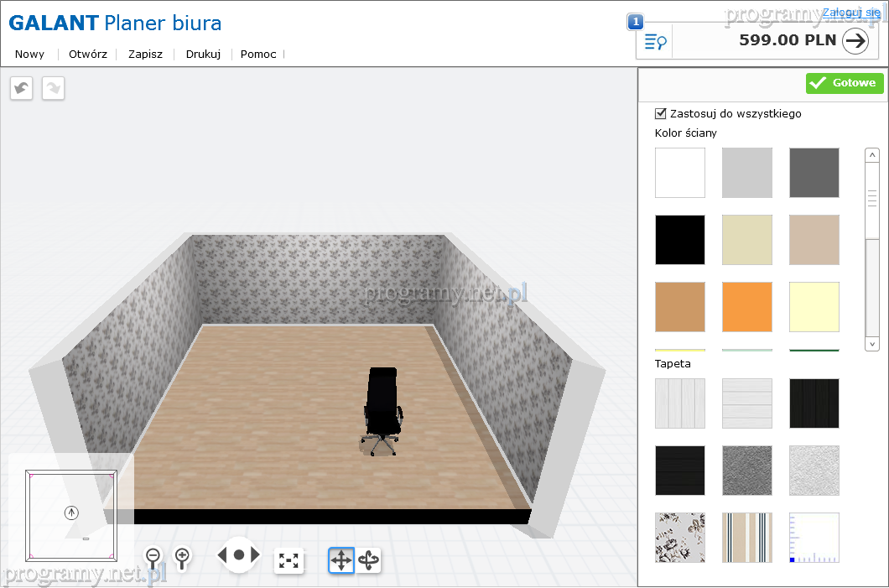Click the green Gotowe button
889x588 pixels.
[845, 83]
